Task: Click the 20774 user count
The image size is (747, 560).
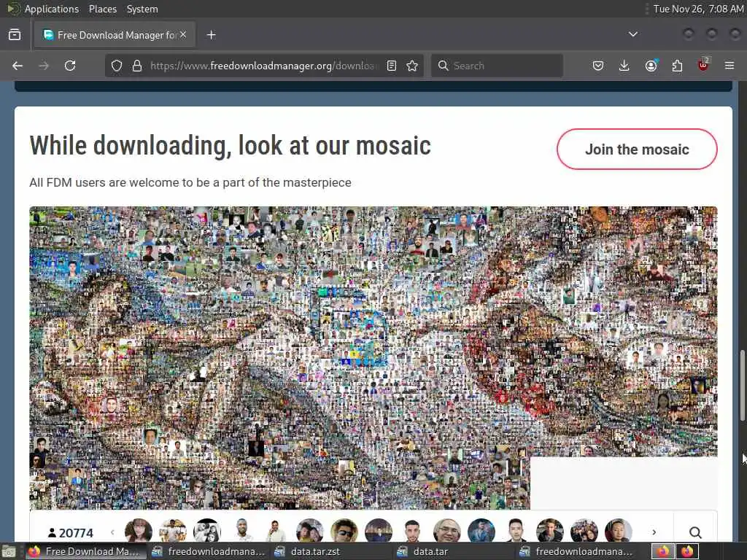Action: click(71, 533)
